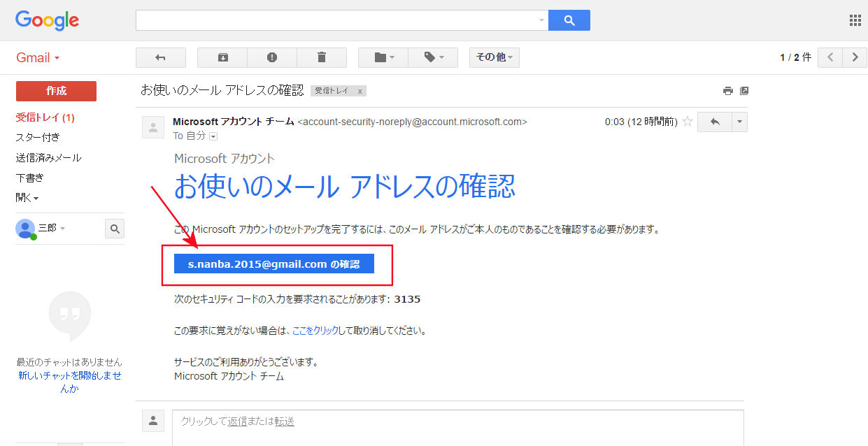868x446 pixels.
Task: Star this message
Action: coord(688,122)
